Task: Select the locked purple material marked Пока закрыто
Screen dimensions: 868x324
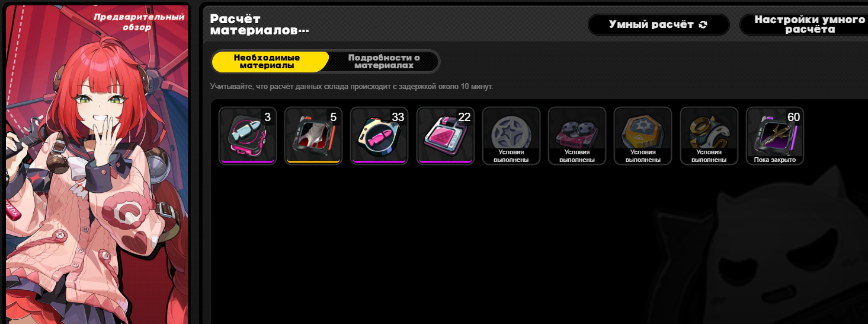Action: click(x=775, y=136)
